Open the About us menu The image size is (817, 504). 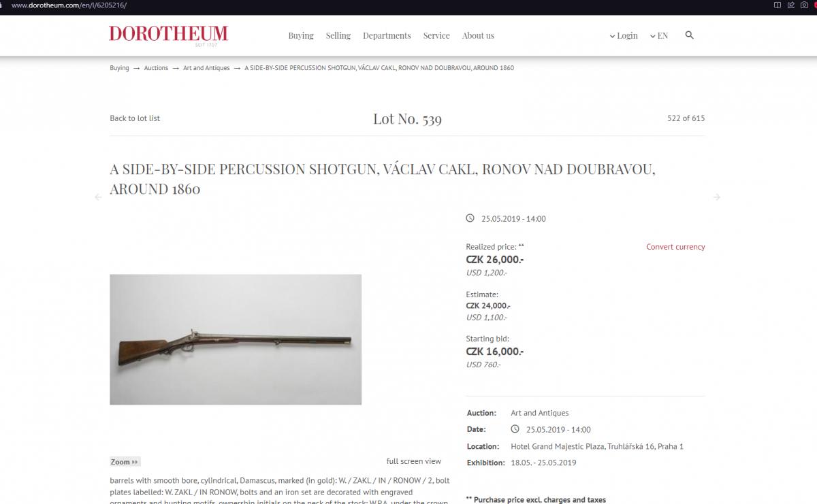478,35
